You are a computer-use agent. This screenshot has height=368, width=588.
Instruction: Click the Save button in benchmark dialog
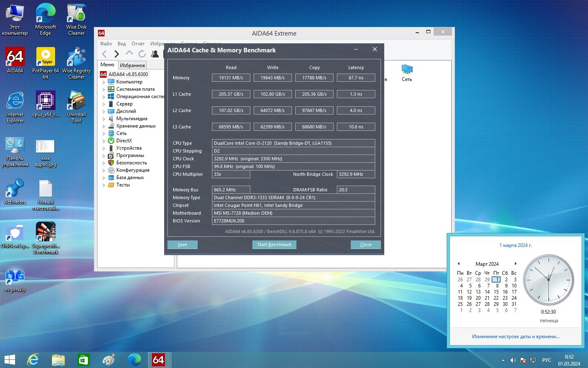[183, 245]
